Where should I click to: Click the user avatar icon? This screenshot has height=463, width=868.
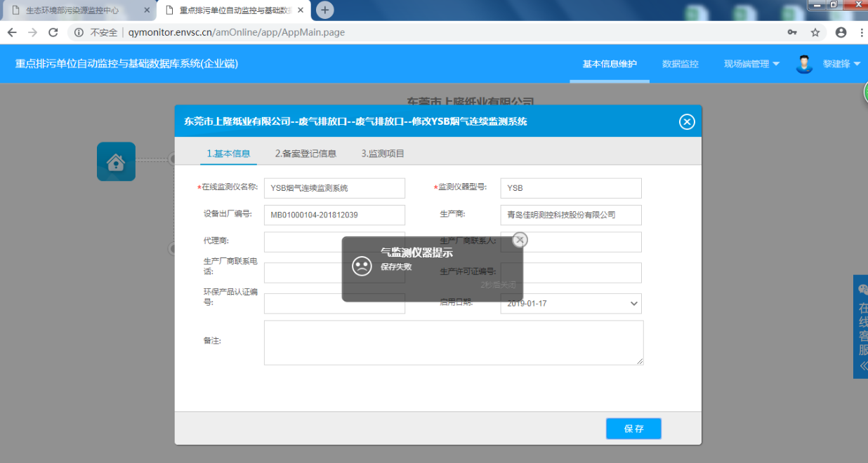[804, 64]
